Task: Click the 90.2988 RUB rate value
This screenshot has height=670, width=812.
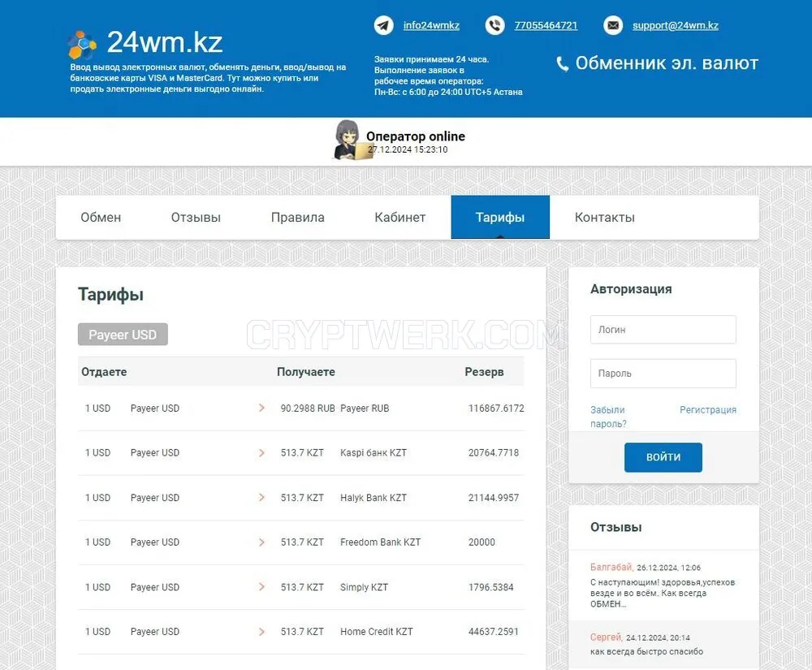Action: [x=308, y=408]
